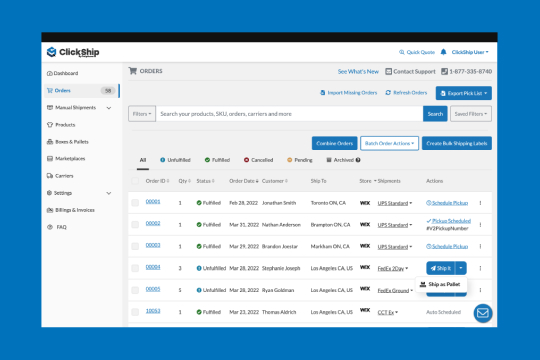
Task: Click the Boxes & Pallets icon
Action: (x=50, y=142)
